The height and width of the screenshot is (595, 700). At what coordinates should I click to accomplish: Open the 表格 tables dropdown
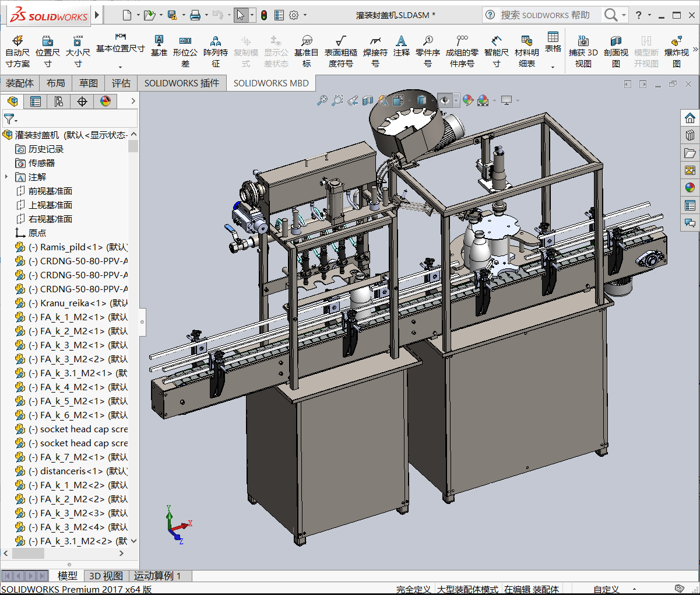coord(553,66)
